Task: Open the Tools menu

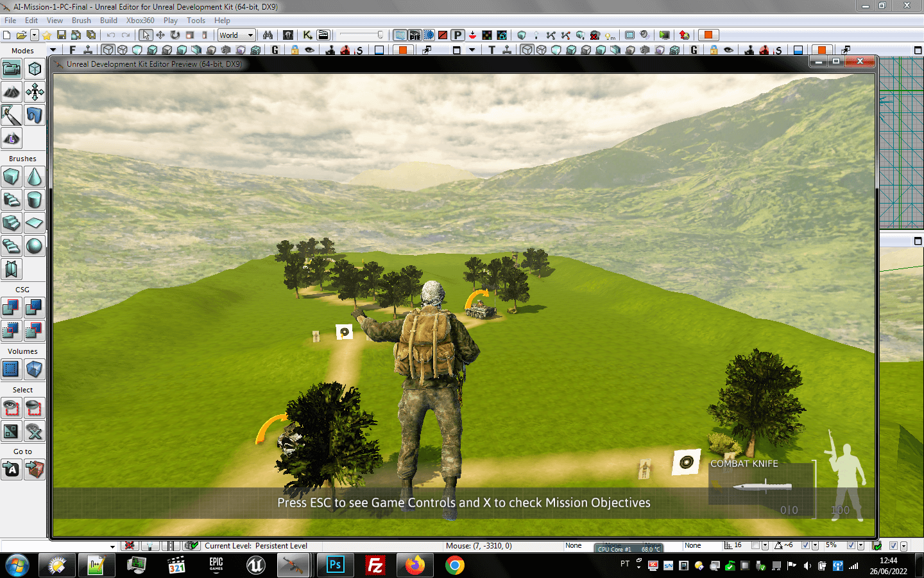Action: click(x=196, y=21)
